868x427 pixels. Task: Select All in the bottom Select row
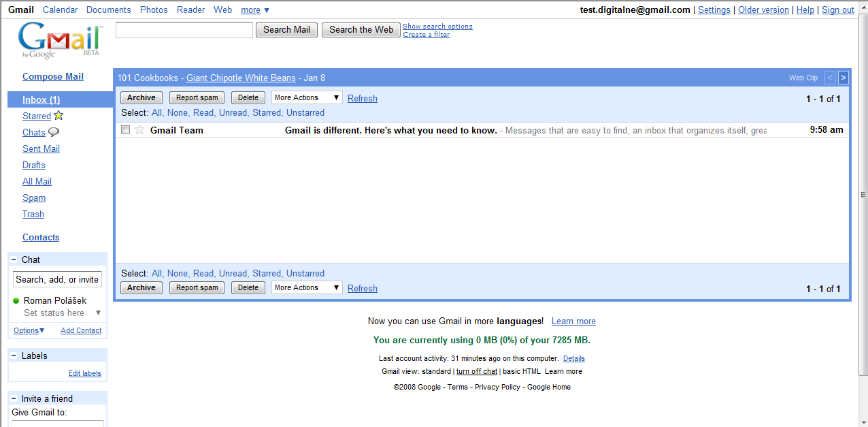click(156, 273)
